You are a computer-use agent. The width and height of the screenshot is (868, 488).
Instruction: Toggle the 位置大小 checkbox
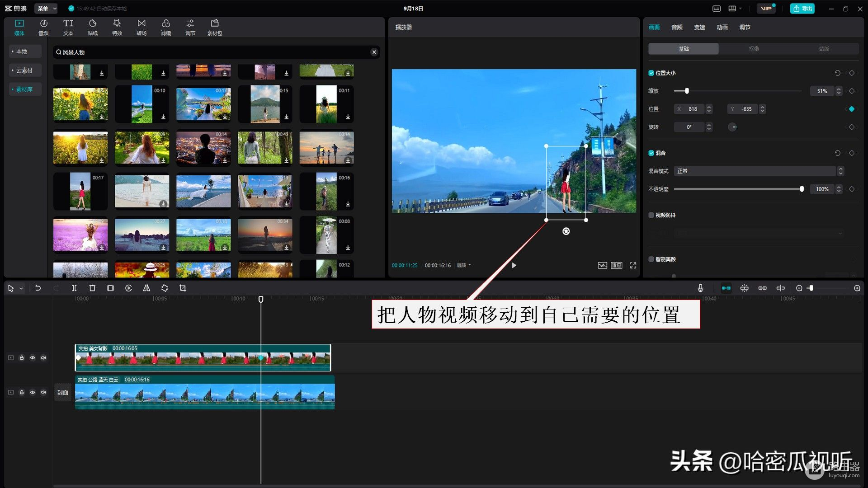coord(651,73)
